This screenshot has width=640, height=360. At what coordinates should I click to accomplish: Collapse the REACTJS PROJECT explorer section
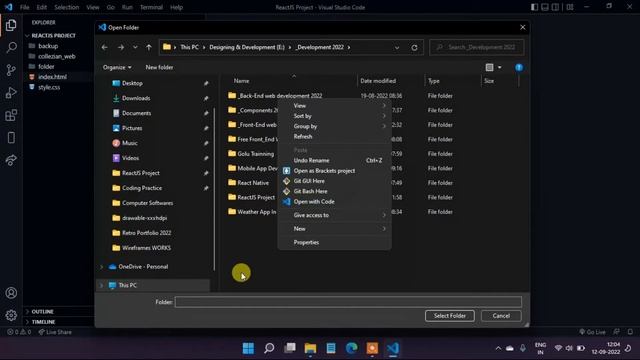point(53,36)
